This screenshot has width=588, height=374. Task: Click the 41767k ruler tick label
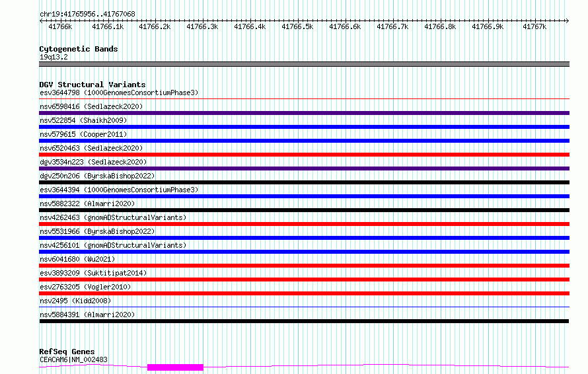tap(534, 26)
